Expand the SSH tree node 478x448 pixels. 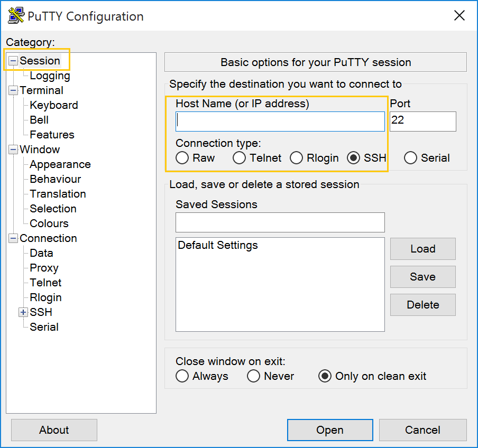click(x=23, y=312)
